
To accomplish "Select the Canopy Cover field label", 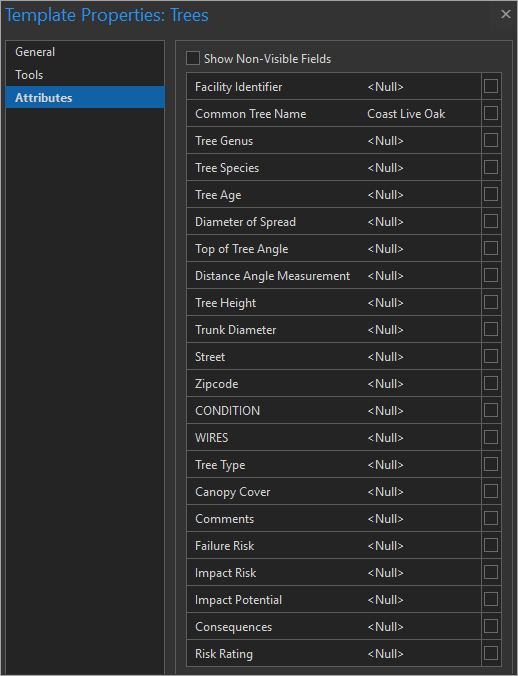I will pyautogui.click(x=232, y=492).
